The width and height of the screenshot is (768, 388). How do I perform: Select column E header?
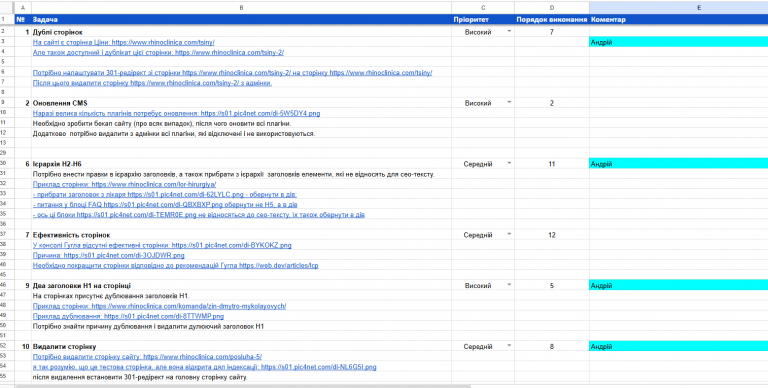[x=678, y=8]
